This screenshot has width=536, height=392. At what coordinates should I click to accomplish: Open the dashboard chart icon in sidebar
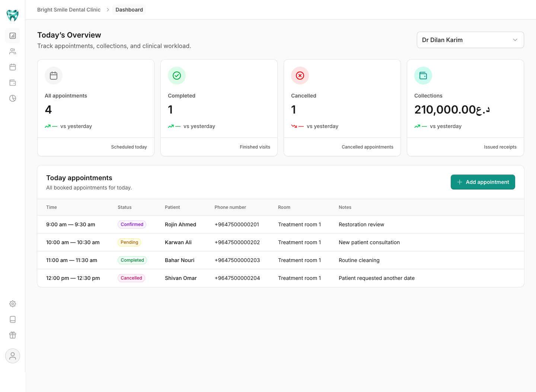click(13, 36)
